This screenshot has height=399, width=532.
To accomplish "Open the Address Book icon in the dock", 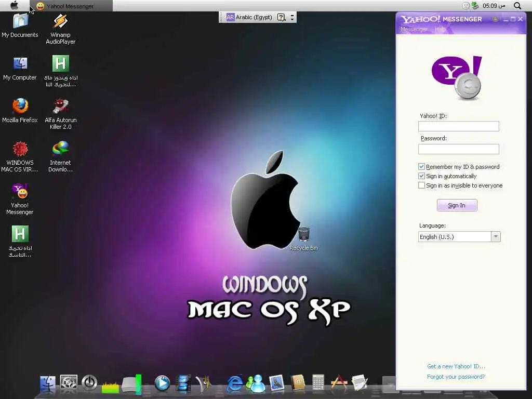I will click(x=298, y=383).
